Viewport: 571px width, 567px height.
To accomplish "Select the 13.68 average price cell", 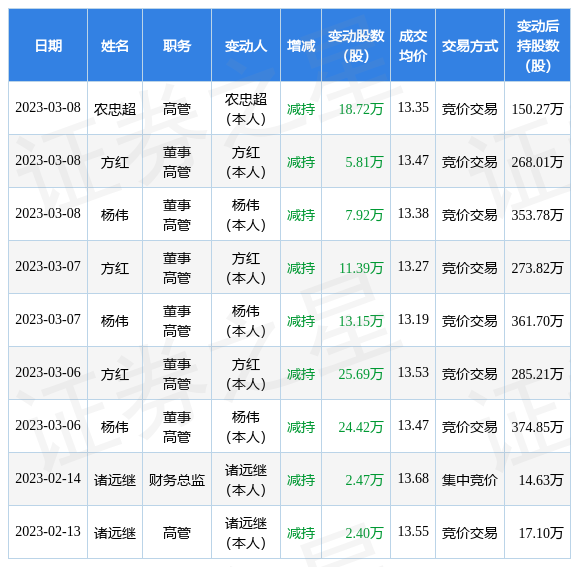I will 413,479.
